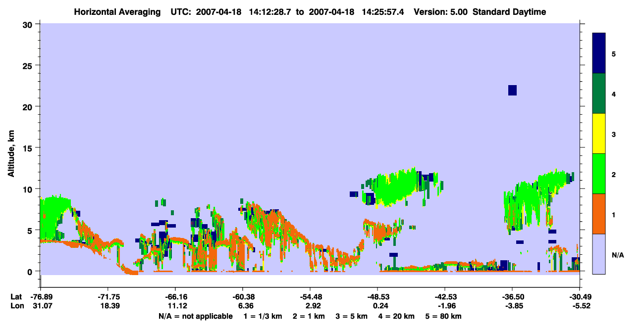Click latitude value '-36.50'
This screenshot has width=644, height=330.
(x=512, y=297)
